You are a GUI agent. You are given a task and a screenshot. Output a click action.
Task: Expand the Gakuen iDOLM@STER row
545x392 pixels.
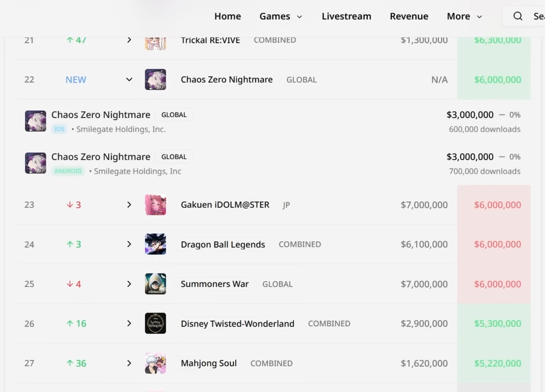[x=129, y=205]
